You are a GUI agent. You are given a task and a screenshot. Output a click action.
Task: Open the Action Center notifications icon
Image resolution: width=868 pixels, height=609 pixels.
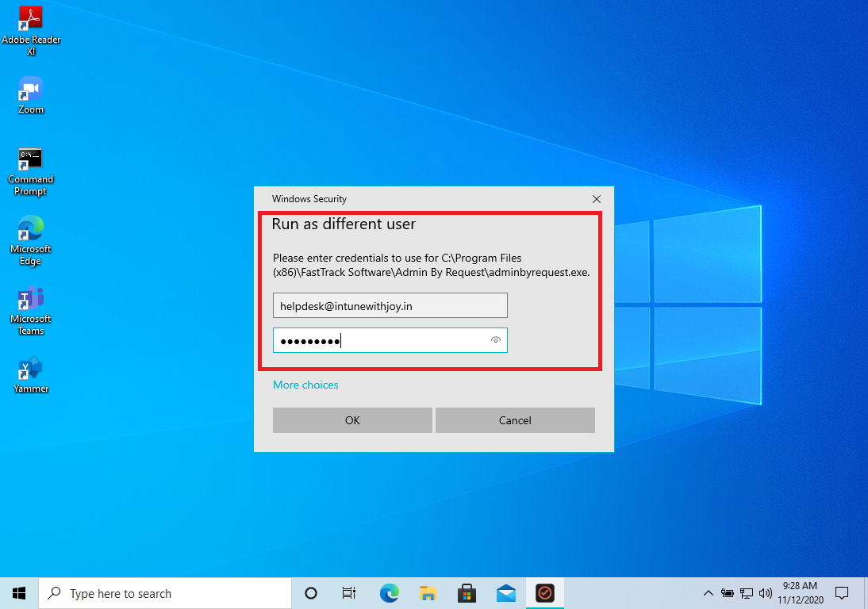click(x=842, y=593)
